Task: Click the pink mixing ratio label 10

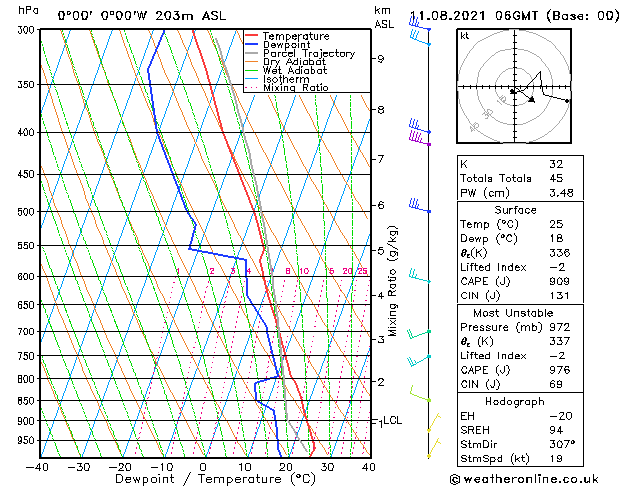Action: (304, 271)
